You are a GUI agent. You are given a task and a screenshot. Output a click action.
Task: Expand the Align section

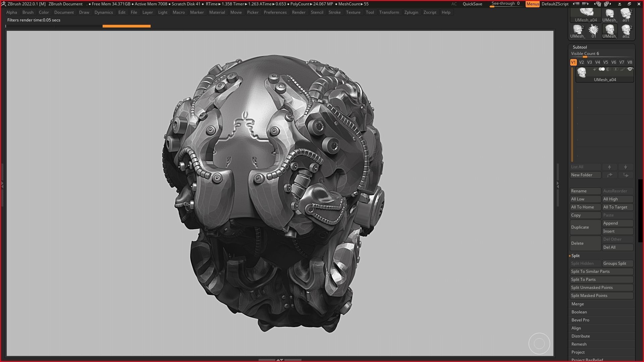(x=576, y=328)
